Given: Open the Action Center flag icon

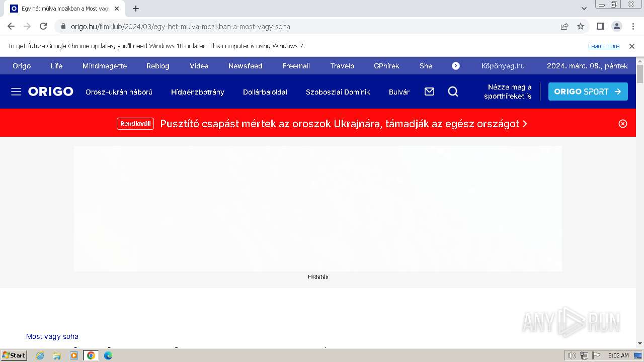Looking at the screenshot, I should (596, 355).
